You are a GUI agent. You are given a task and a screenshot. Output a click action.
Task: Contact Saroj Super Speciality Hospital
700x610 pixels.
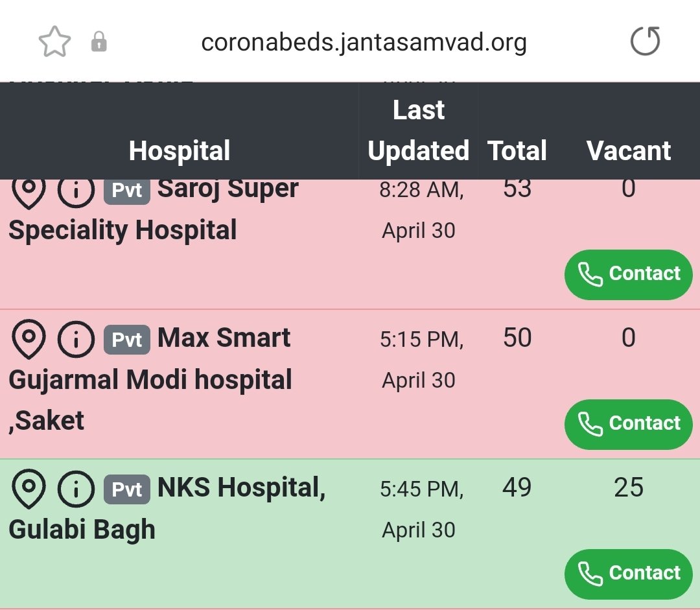(x=629, y=274)
